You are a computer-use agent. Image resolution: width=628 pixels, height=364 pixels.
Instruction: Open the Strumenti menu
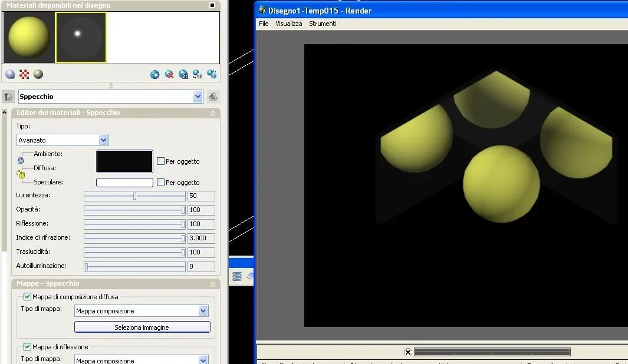click(x=323, y=24)
